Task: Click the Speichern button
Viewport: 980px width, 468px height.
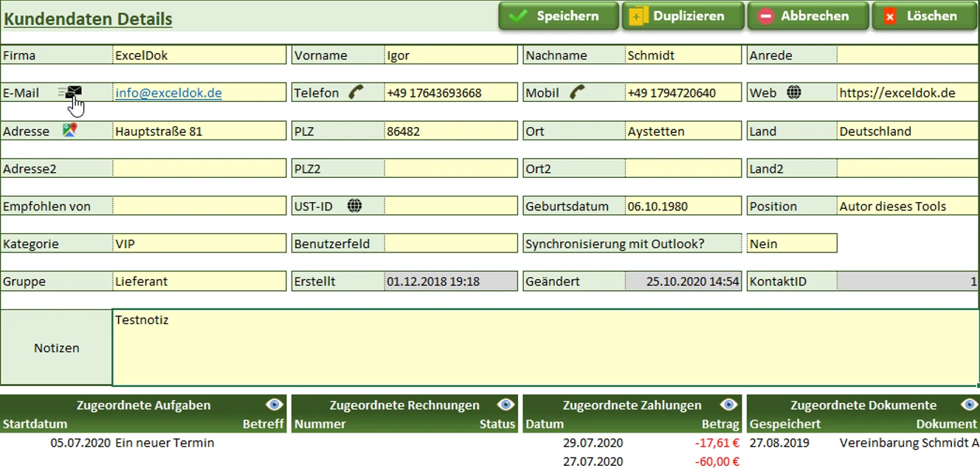Action: 559,16
